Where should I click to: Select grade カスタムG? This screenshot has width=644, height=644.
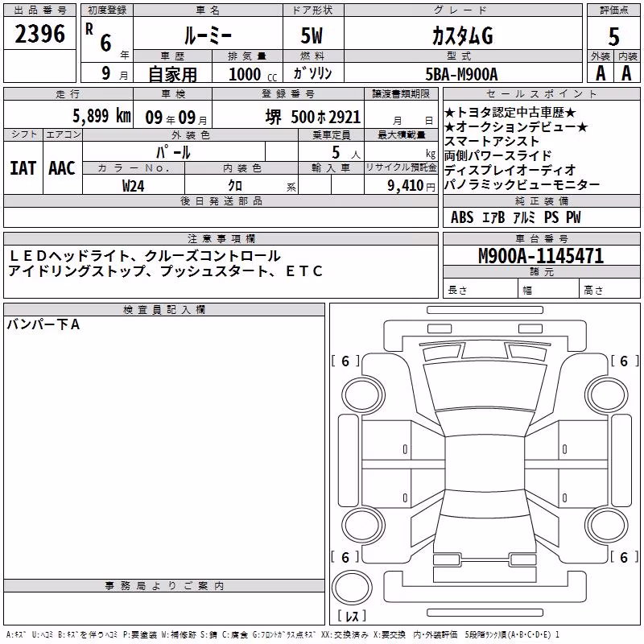(x=462, y=35)
